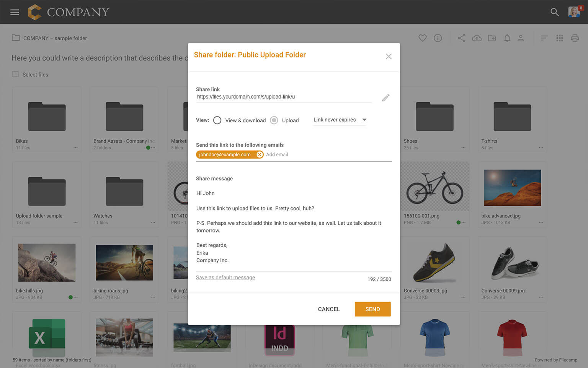
Task: Open the hamburger main menu
Action: coord(15,12)
